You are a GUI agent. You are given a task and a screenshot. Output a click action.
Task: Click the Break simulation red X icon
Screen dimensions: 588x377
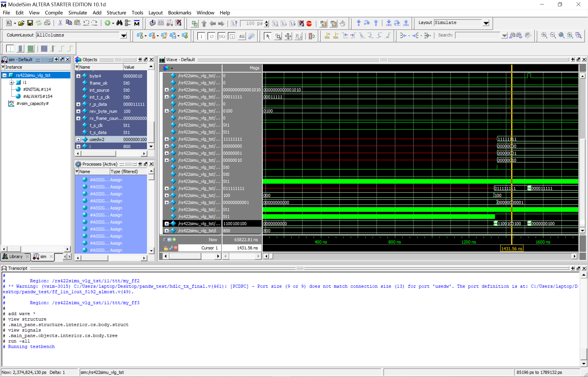point(301,23)
